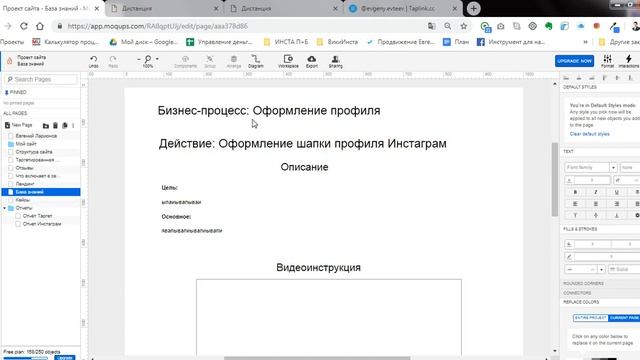Click the Export cloud icon

312,61
